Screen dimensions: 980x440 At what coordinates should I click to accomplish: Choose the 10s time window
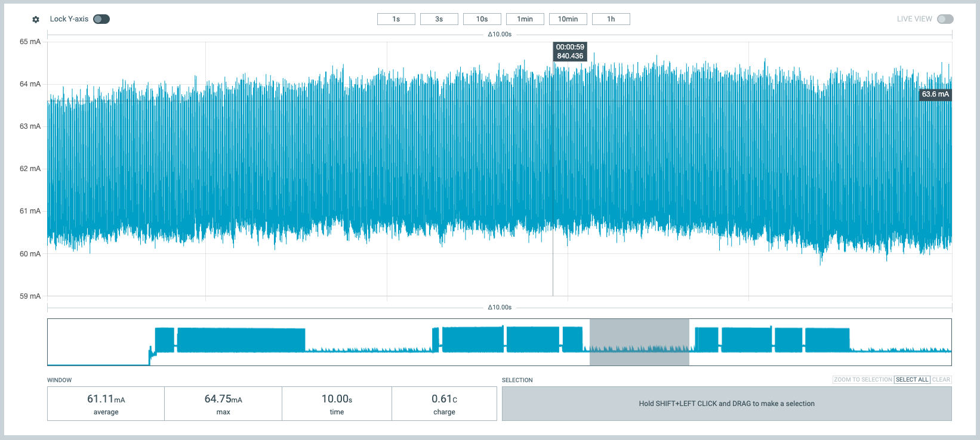482,19
